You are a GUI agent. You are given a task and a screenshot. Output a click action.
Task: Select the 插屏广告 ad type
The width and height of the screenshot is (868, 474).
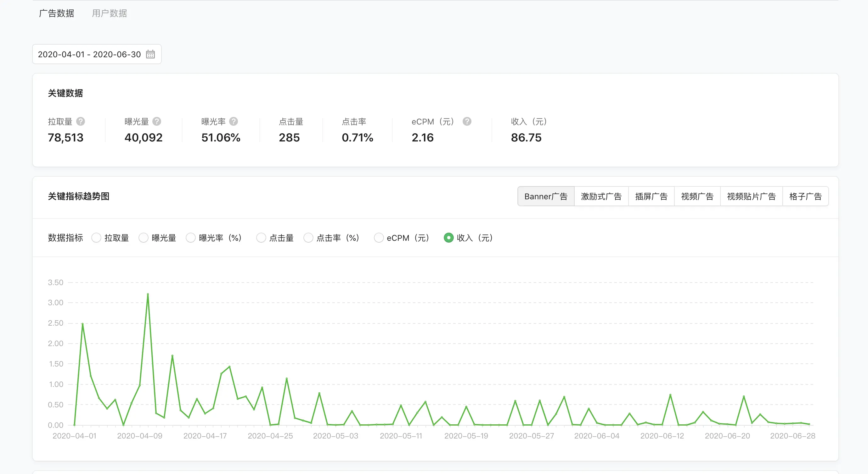point(651,196)
